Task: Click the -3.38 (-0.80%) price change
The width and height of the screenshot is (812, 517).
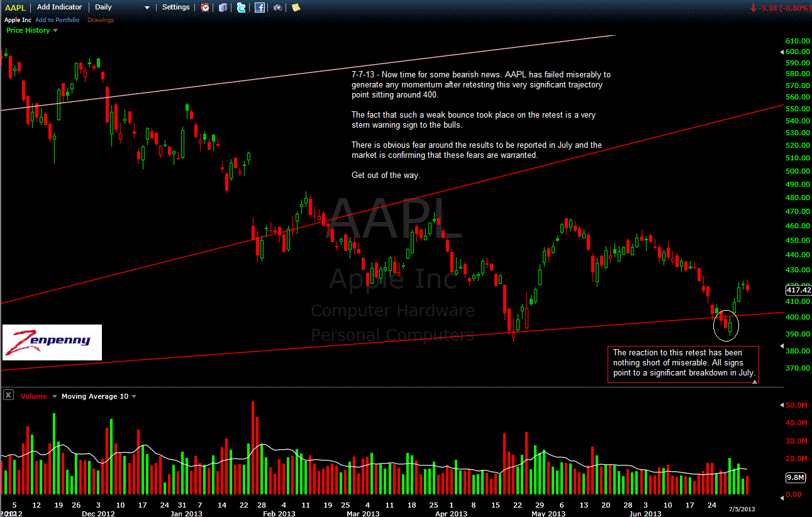Action: (779, 8)
